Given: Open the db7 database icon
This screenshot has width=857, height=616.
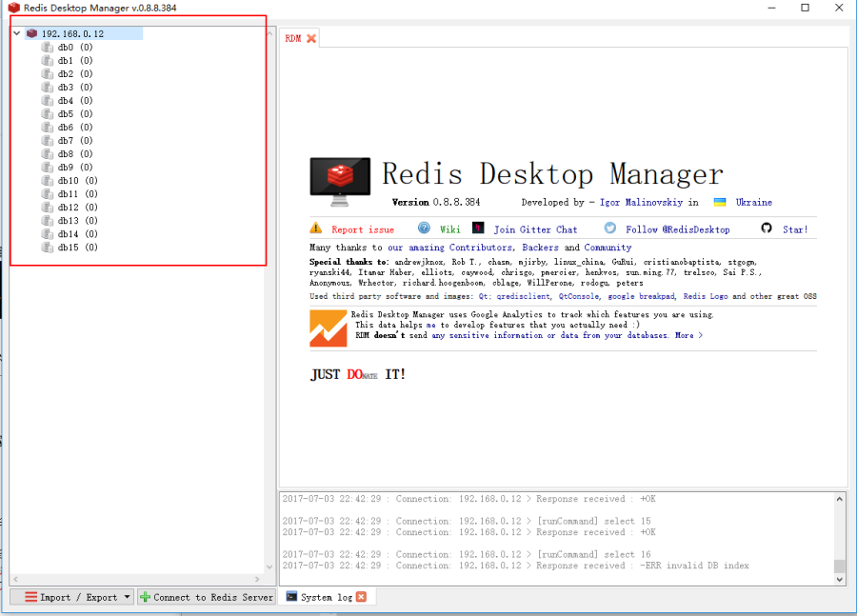Looking at the screenshot, I should (48, 141).
